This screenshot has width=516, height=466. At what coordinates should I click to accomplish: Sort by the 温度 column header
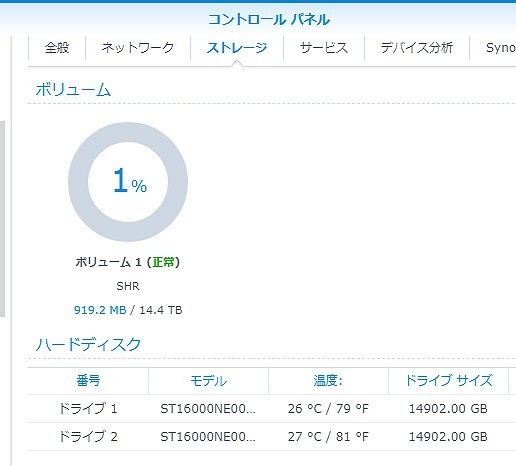click(x=328, y=381)
